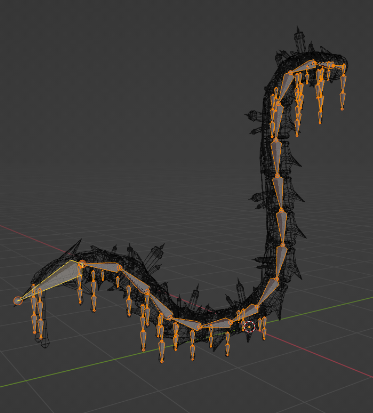The height and width of the screenshot is (413, 373).
Task: Select the flat spine bone at the belly's lowest point
Action: (214, 324)
